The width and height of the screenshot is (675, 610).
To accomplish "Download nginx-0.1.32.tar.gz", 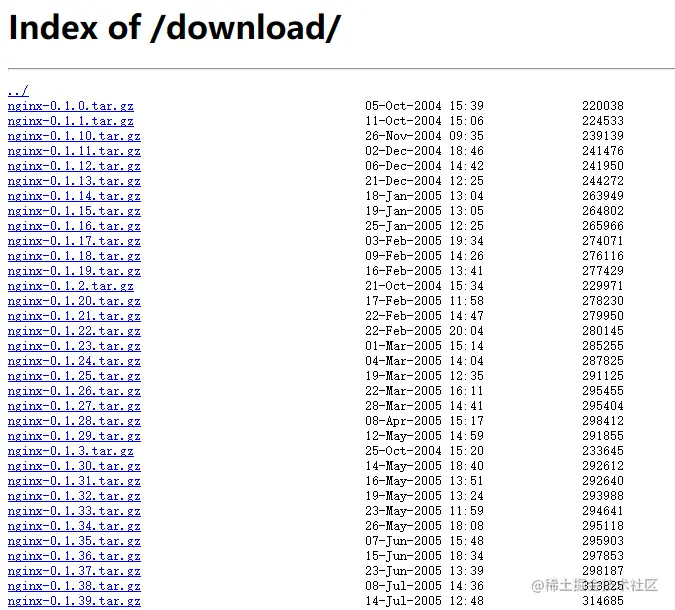I will tap(74, 496).
